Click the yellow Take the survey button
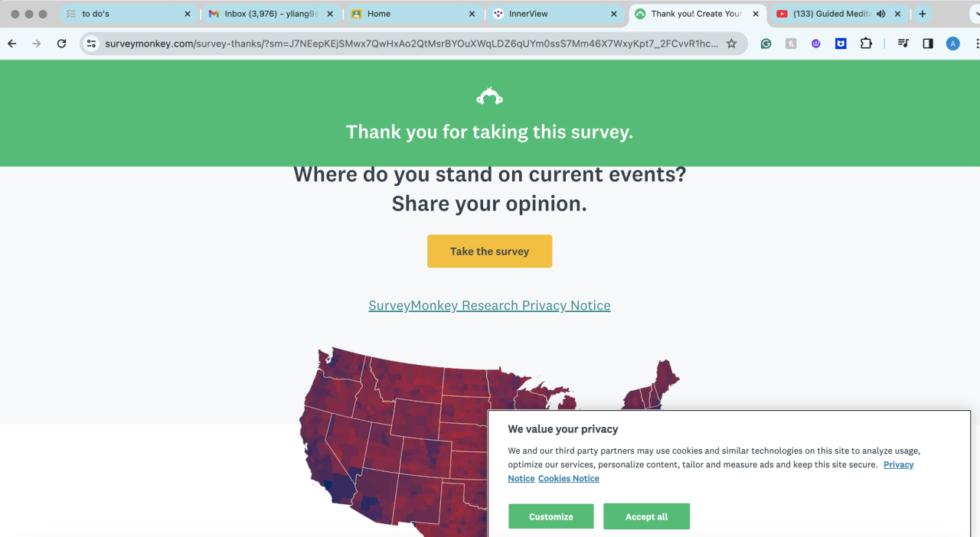This screenshot has width=980, height=537. click(489, 251)
